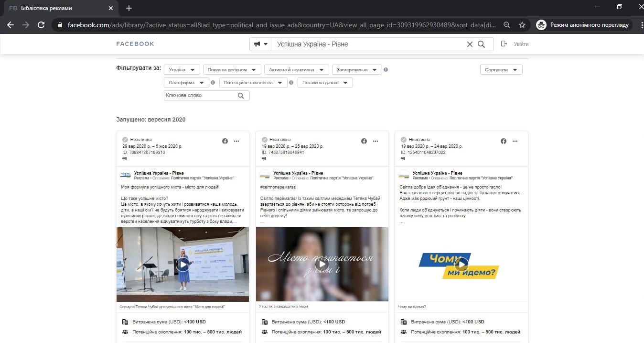Image resolution: width=644 pixels, height=343 pixels.
Task: Click the browser back arrow
Action: click(x=11, y=25)
